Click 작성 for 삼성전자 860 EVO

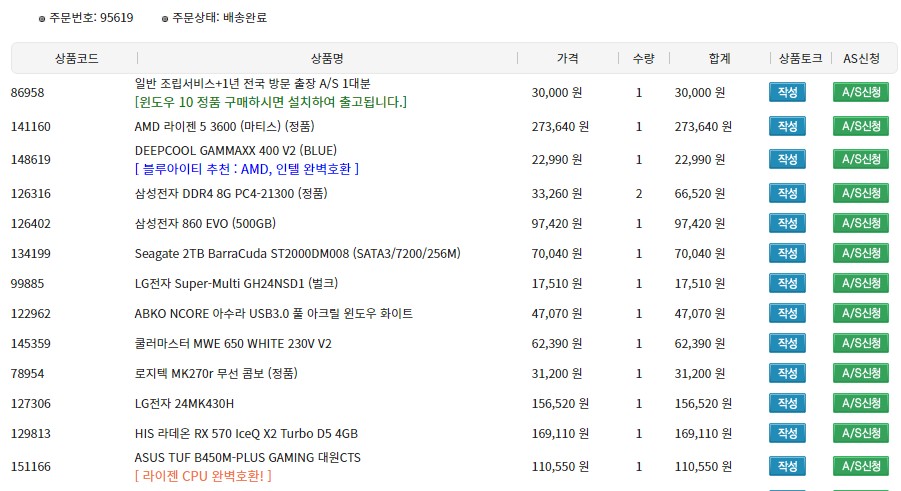787,223
